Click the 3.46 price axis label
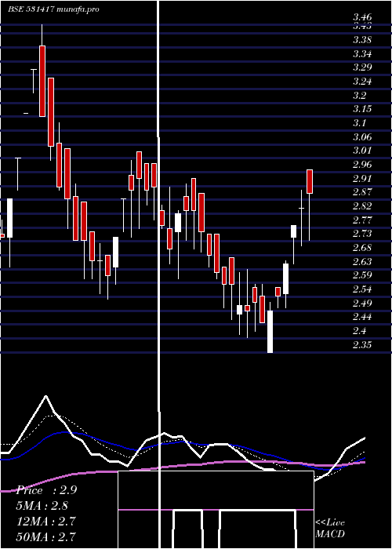Image resolution: width=392 pixels, height=549 pixels. (x=362, y=16)
